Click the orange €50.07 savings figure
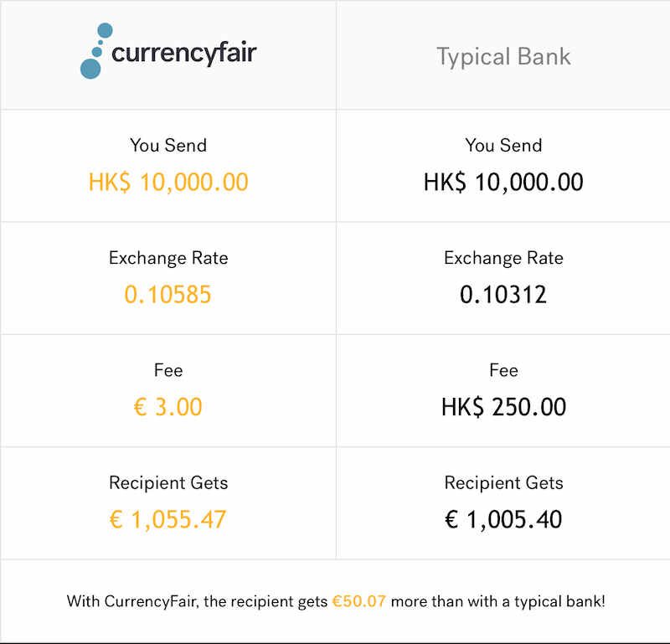Viewport: 670px width, 644px height. tap(359, 601)
